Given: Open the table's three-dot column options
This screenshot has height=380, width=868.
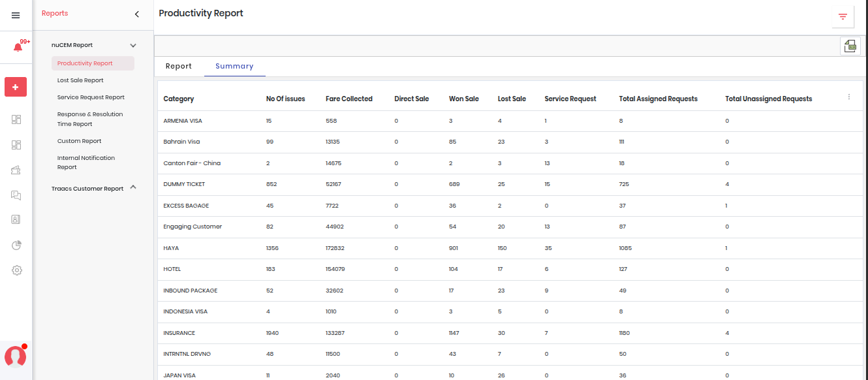Looking at the screenshot, I should 848,97.
